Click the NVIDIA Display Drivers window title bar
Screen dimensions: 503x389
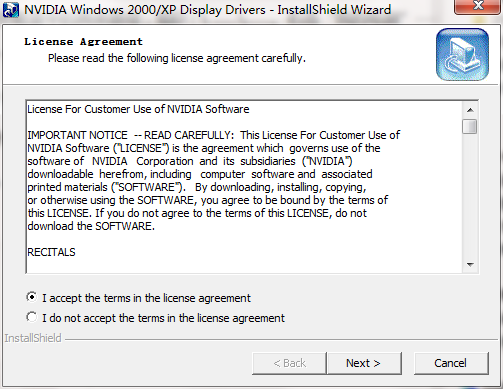tap(227, 10)
